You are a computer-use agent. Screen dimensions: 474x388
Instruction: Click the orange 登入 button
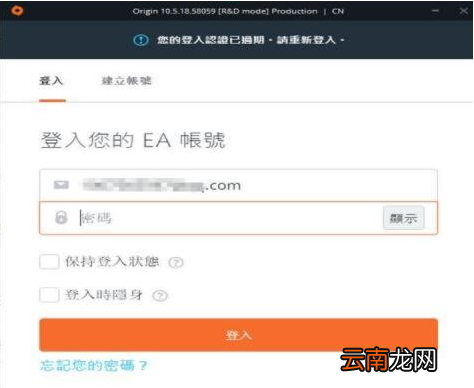[238, 335]
